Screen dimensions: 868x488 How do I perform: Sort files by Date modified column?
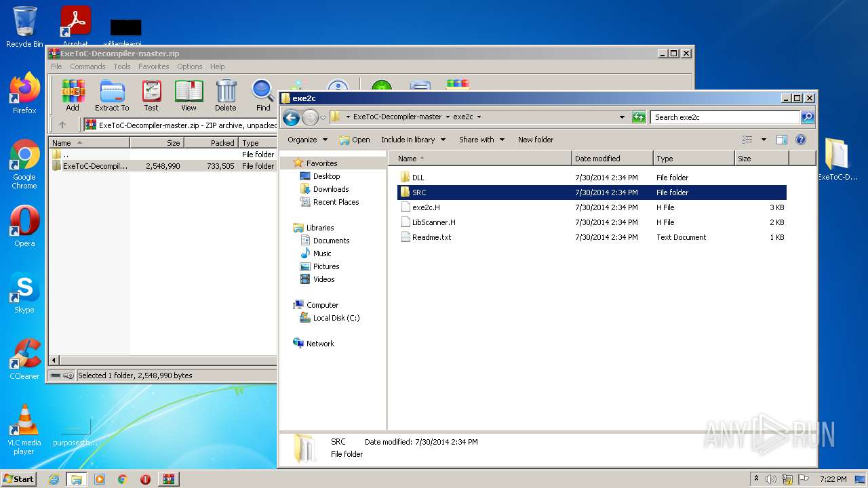click(x=613, y=159)
